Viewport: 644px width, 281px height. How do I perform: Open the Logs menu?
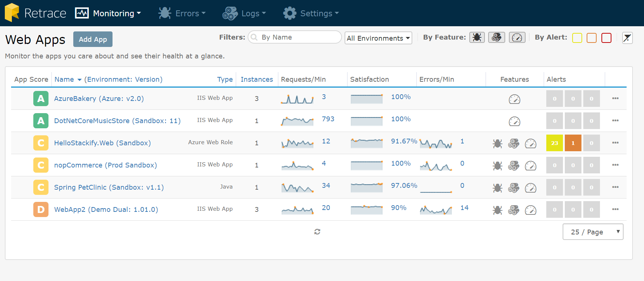(x=244, y=13)
